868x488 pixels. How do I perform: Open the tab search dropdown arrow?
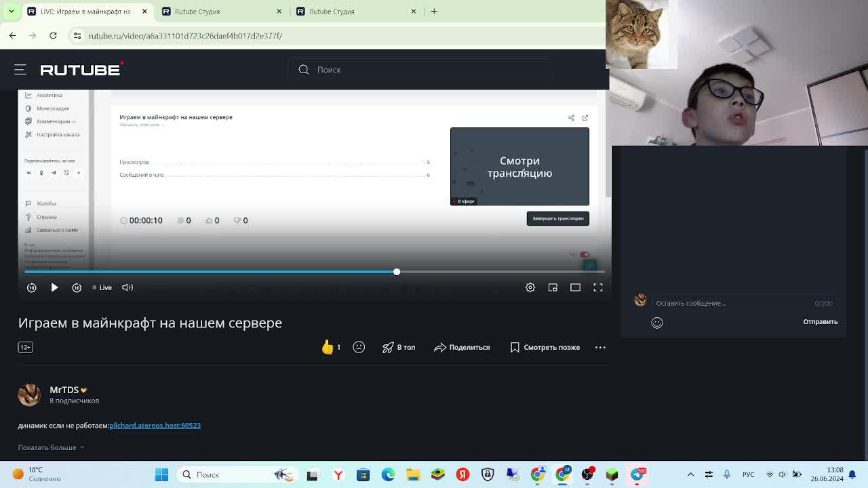11,12
